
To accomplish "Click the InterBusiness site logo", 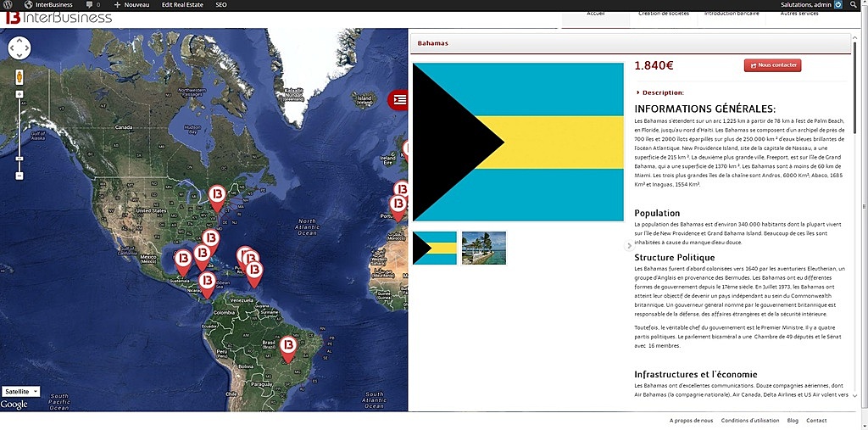I will pyautogui.click(x=58, y=18).
